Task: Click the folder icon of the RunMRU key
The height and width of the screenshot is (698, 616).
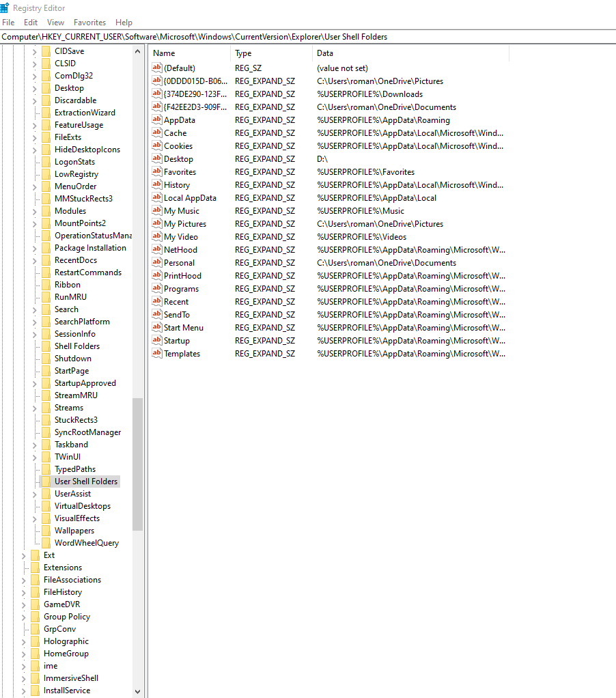Action: [46, 297]
